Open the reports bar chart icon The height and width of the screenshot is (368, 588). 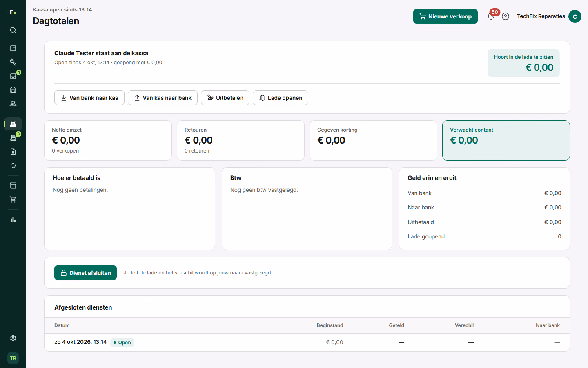tap(13, 220)
